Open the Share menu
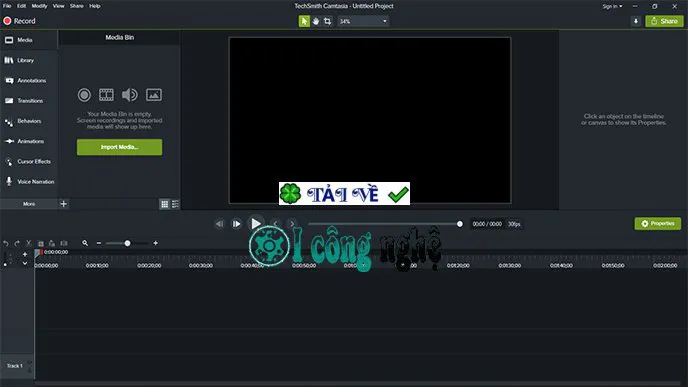688x387 pixels. point(77,6)
